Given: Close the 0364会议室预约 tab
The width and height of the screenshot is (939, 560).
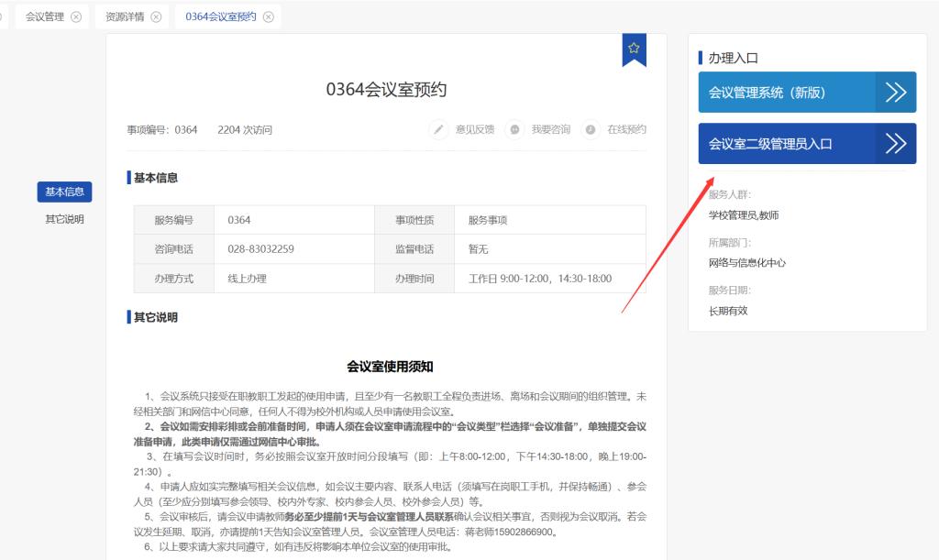Looking at the screenshot, I should click(268, 16).
